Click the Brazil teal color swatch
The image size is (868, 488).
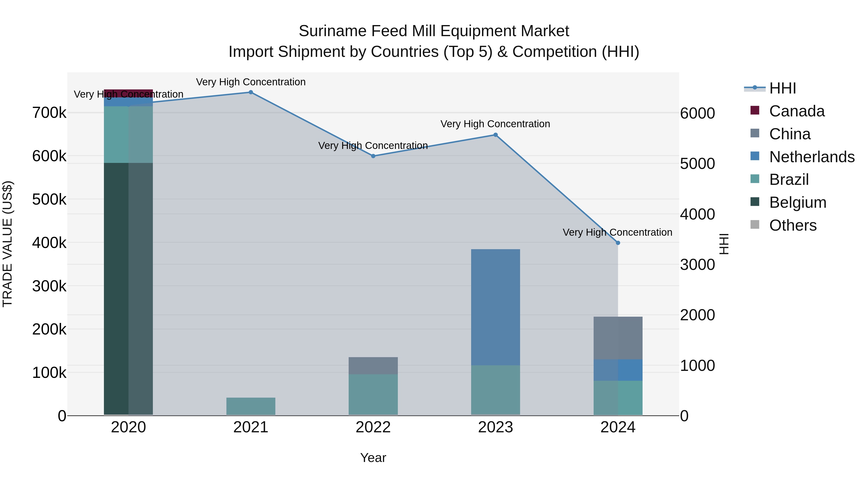click(x=755, y=179)
